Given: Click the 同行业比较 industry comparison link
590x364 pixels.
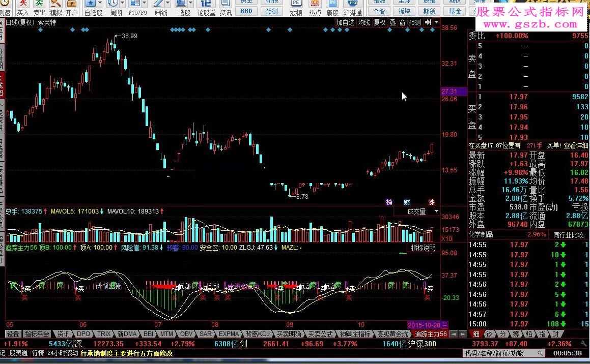Looking at the screenshot, I should [x=569, y=235].
